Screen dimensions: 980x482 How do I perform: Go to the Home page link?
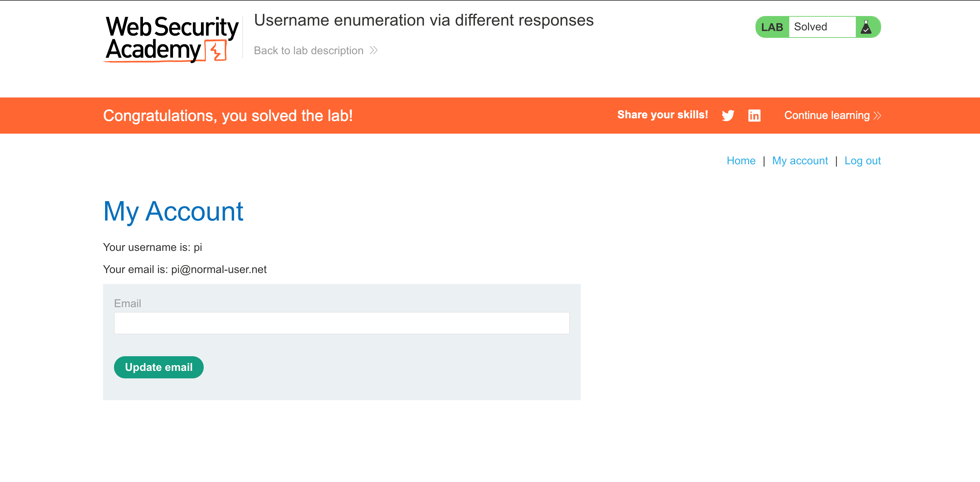[741, 161]
